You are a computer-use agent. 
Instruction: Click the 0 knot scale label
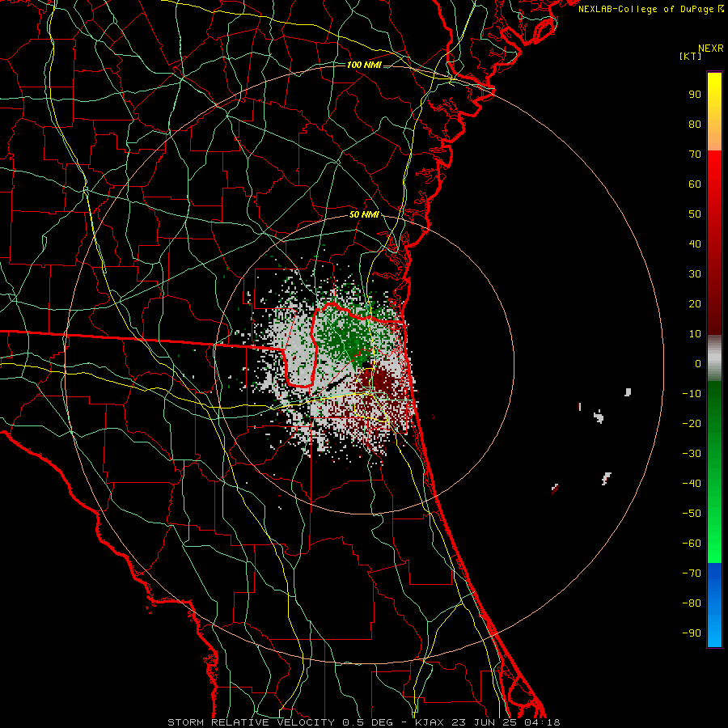point(698,363)
